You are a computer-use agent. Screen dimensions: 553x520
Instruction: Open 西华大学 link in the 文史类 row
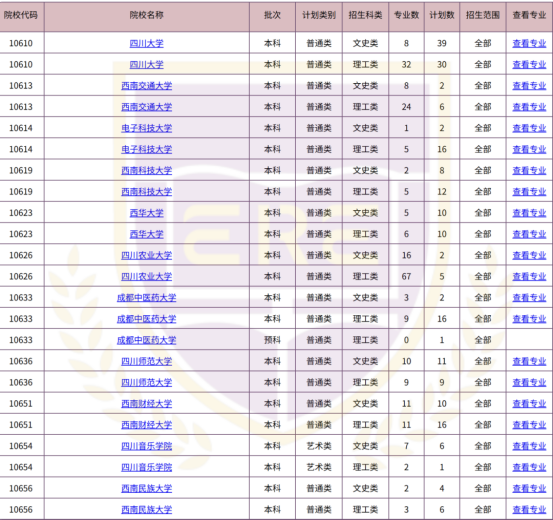tap(146, 213)
